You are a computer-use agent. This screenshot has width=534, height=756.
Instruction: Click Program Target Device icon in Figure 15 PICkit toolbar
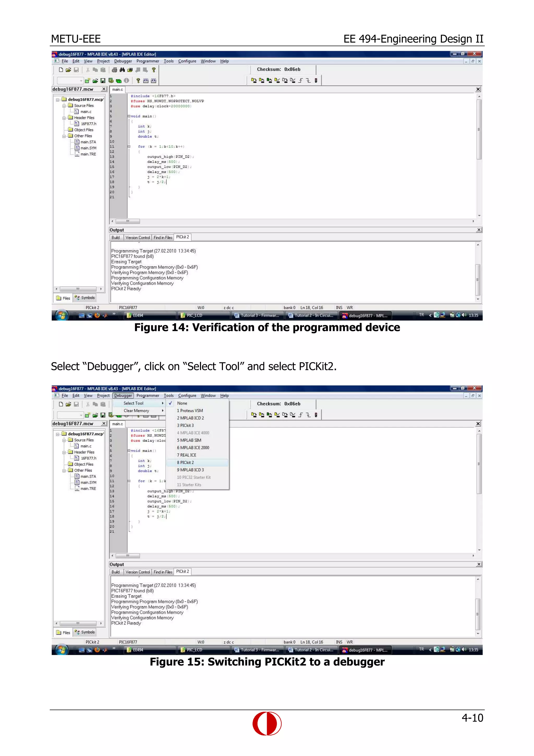click(x=254, y=415)
